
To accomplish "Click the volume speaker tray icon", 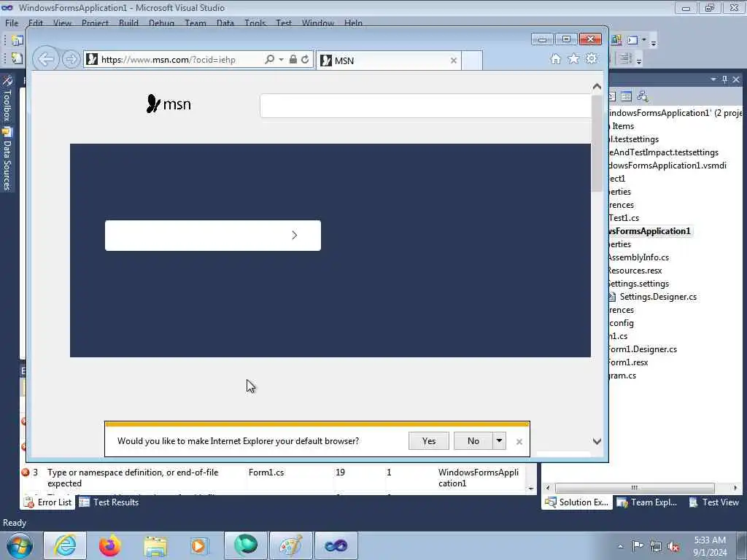I will tap(673, 546).
